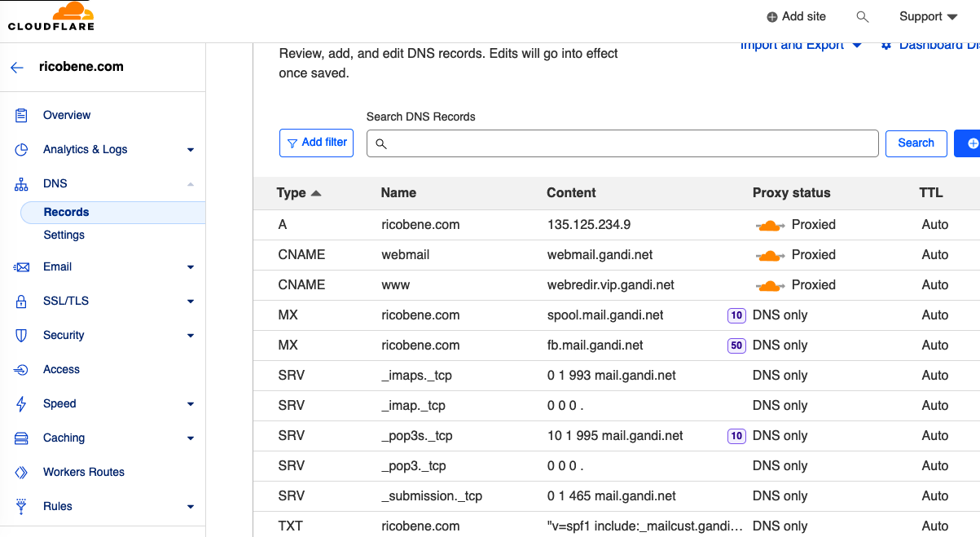The height and width of the screenshot is (537, 980).
Task: Open the DNS sidebar item
Action: tap(55, 183)
